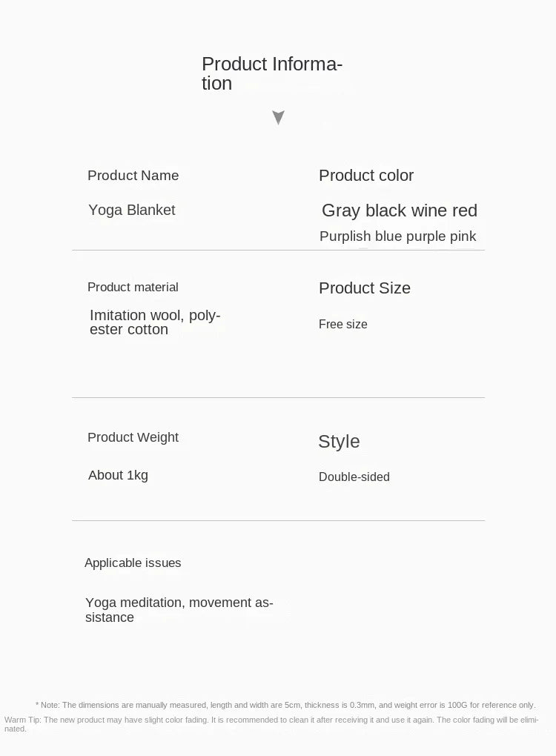Click the divider under Product Name row

pyautogui.click(x=278, y=251)
